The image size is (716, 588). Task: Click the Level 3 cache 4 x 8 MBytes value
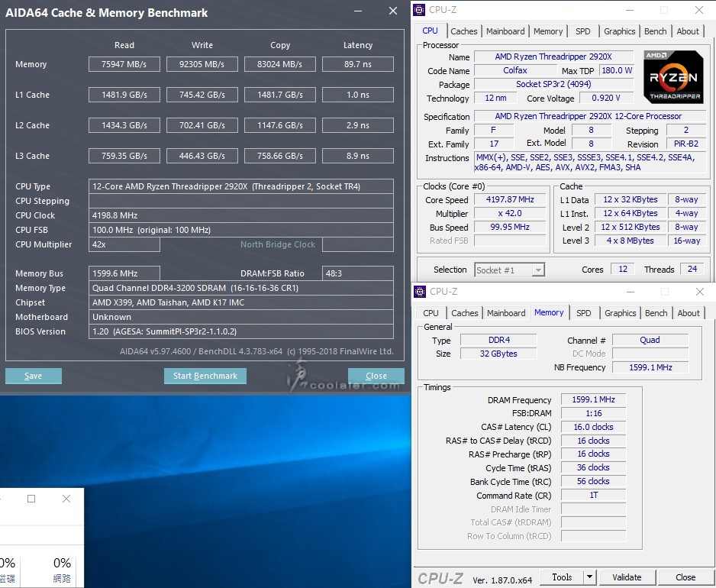click(630, 241)
